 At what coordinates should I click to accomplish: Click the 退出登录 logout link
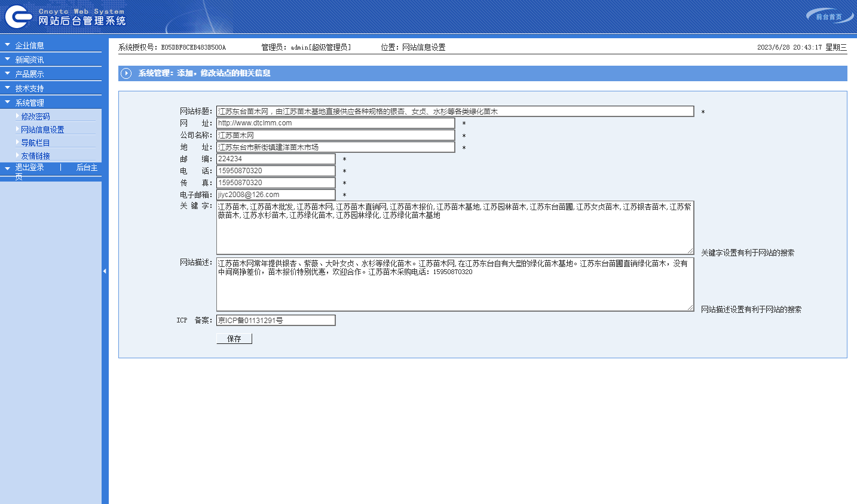[29, 168]
